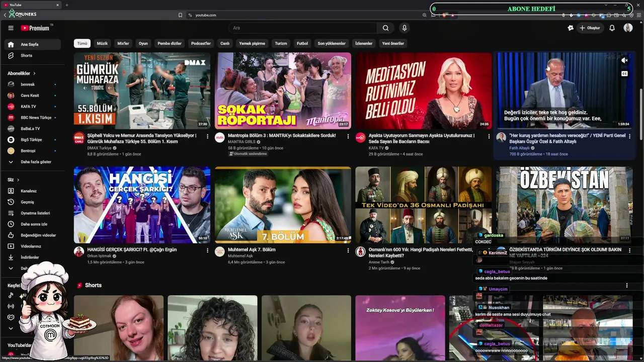
Task: Open the notifications bell
Action: point(612,28)
